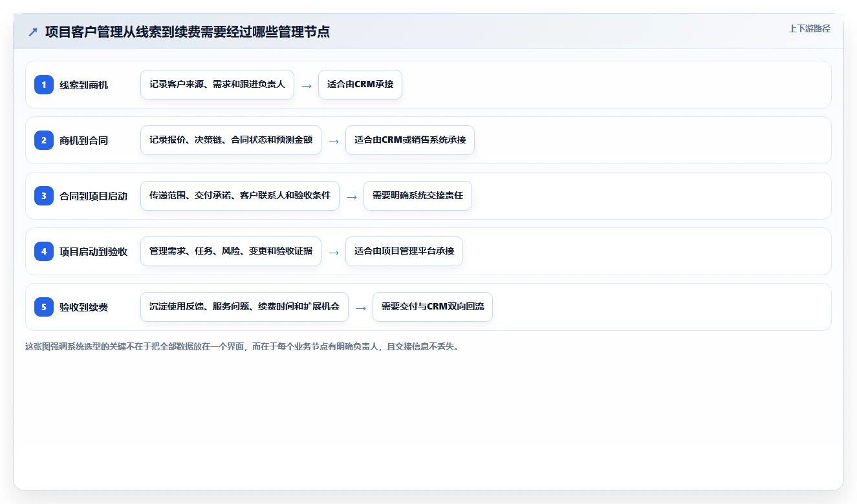Image resolution: width=857 pixels, height=504 pixels.
Task: Select step number badge 2
Action: point(44,140)
